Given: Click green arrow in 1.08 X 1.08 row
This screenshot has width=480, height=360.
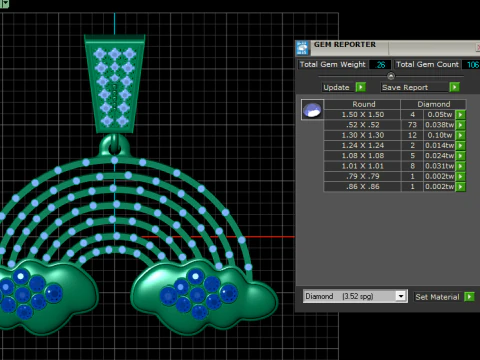Looking at the screenshot, I should point(460,156).
